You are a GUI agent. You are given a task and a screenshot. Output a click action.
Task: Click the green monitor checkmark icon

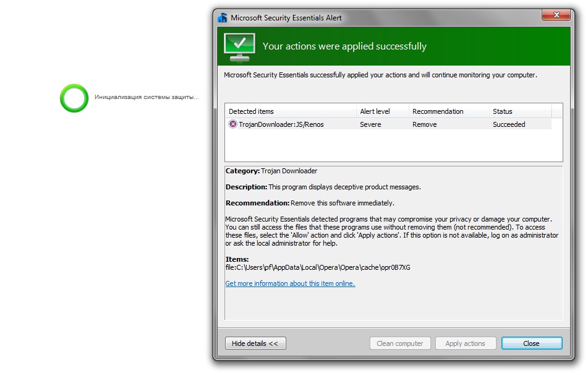239,47
